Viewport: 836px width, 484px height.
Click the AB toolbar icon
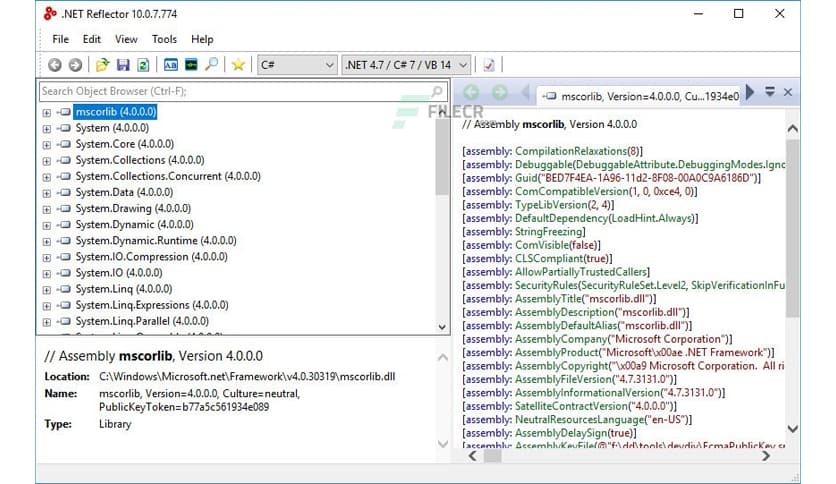pyautogui.click(x=171, y=65)
